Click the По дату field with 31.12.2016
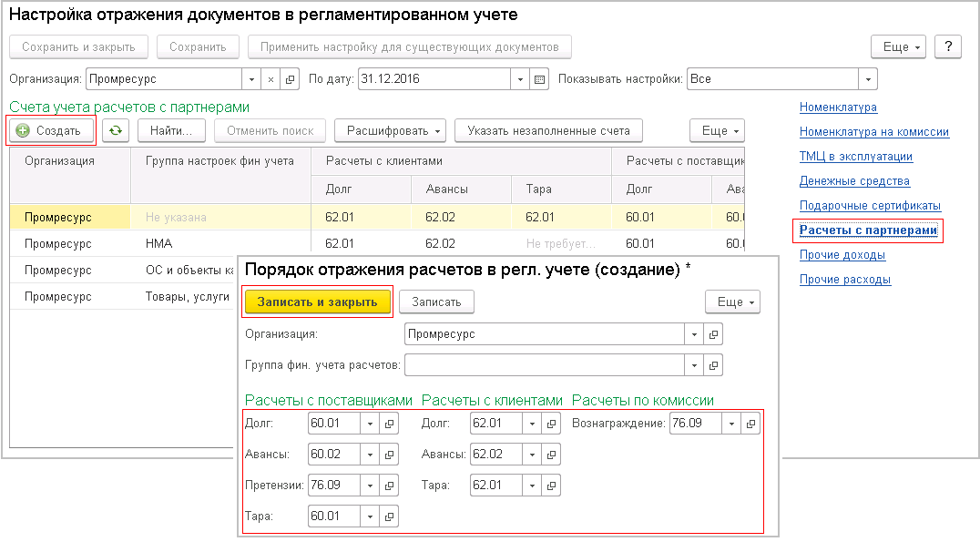The image size is (980, 542). pyautogui.click(x=434, y=79)
